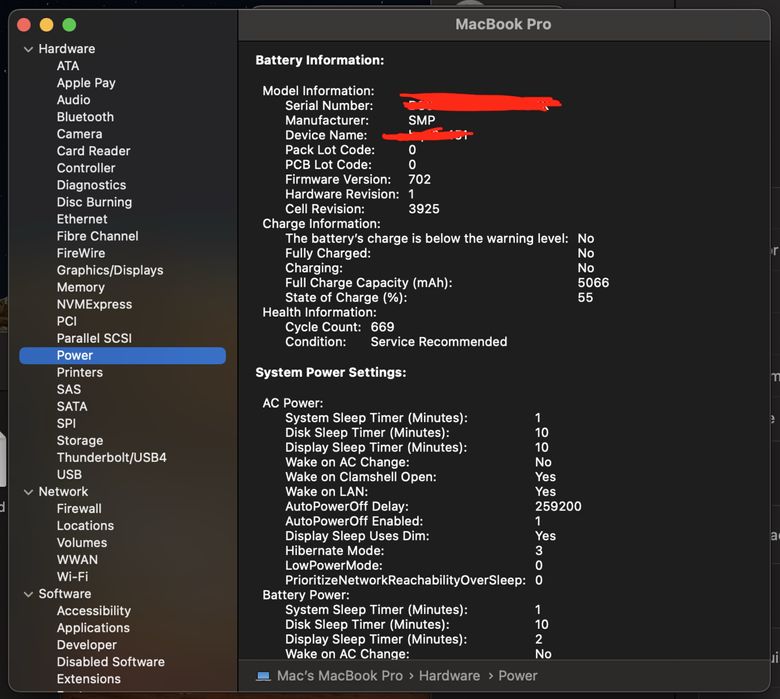Select Accessibility under Software
Image resolution: width=780 pixels, height=699 pixels.
94,611
